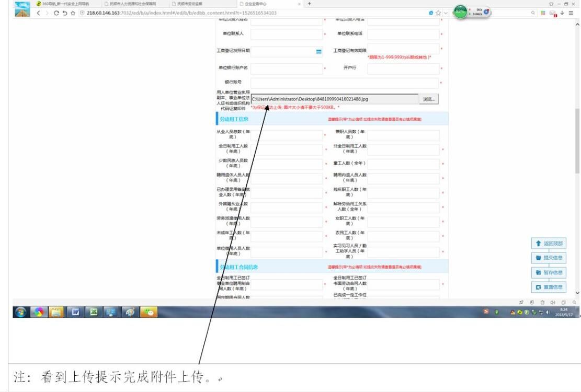Click the system tray clock showing 8:24

coord(564,312)
